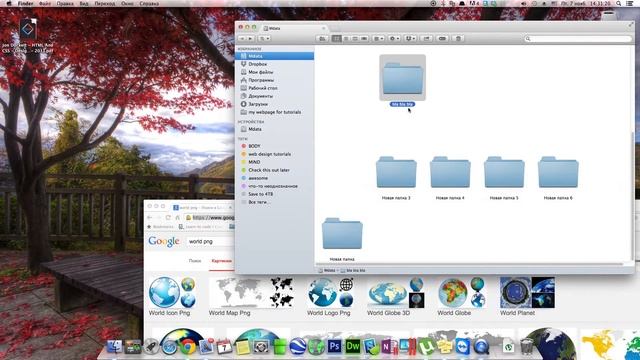Open Вид menu in the menu bar

(84, 3)
